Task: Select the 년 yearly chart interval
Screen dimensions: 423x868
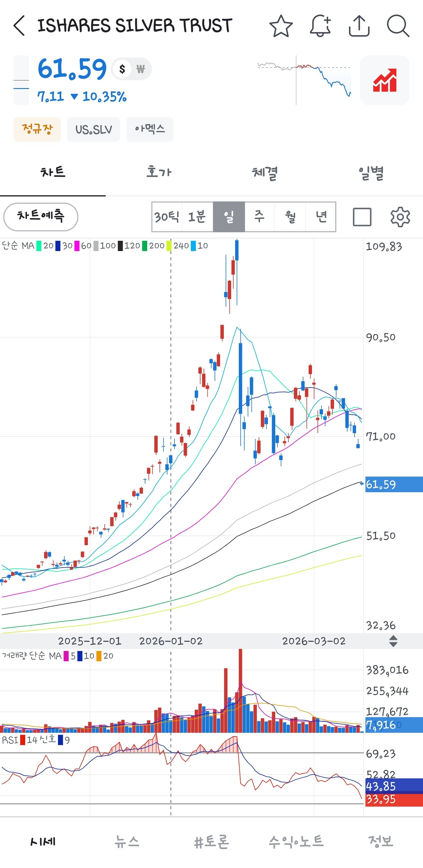Action: coord(321,217)
